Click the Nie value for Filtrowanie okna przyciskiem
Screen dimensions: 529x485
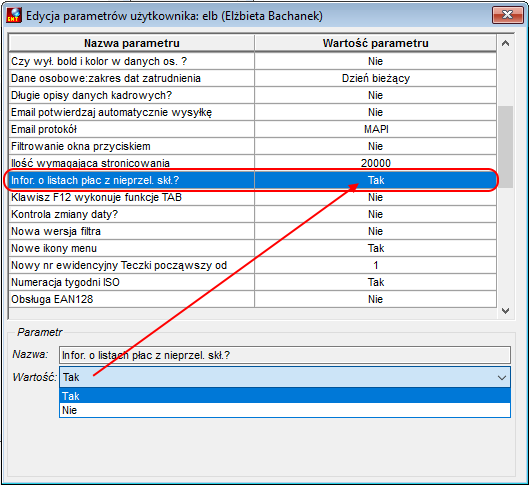375,146
